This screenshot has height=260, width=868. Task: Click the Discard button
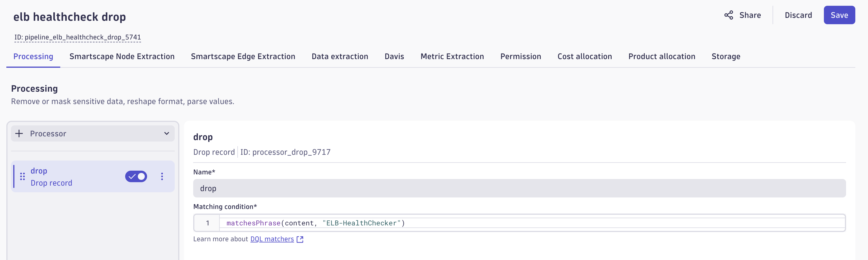[x=798, y=15]
